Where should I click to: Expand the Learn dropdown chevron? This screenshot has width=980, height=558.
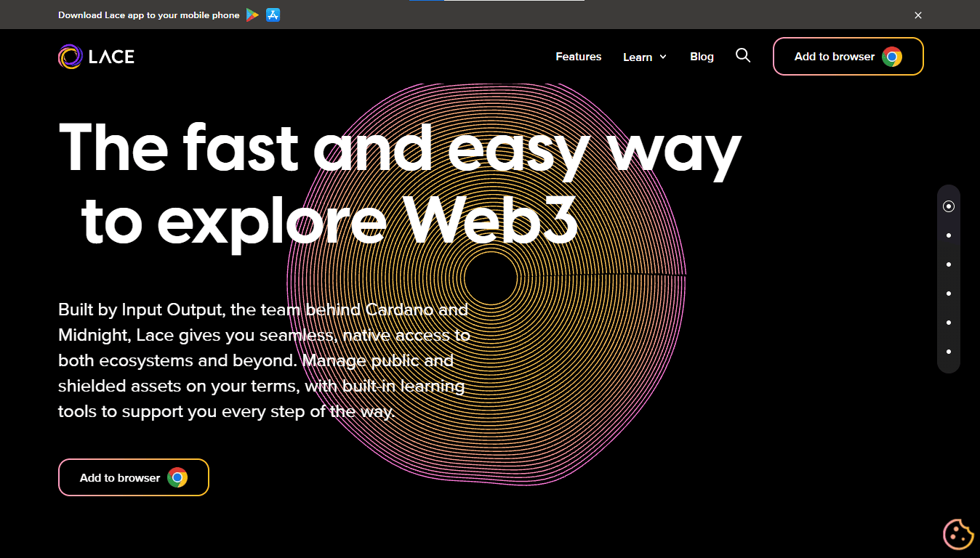(663, 57)
